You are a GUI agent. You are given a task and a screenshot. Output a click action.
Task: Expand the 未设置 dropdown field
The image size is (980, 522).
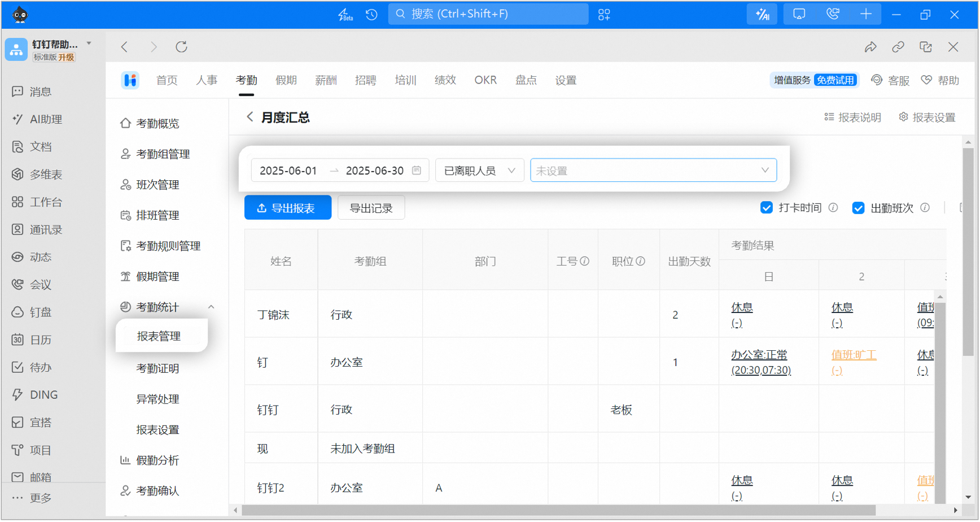(x=653, y=170)
